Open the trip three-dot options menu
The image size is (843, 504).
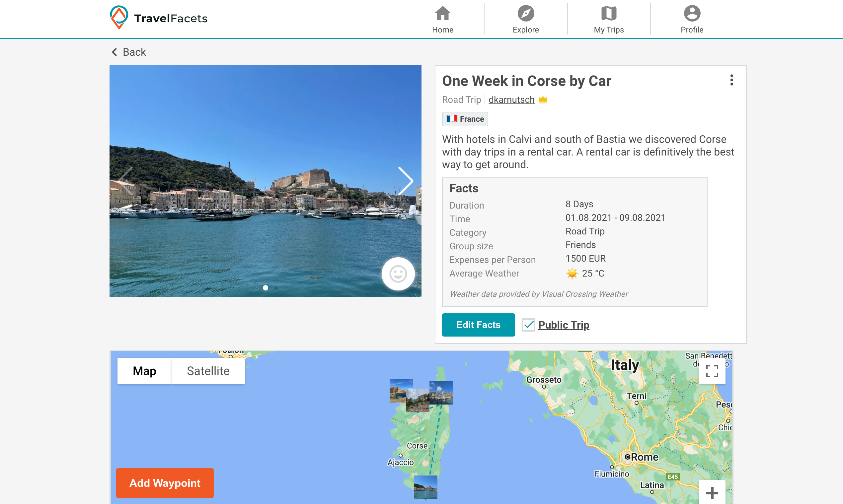(x=731, y=80)
